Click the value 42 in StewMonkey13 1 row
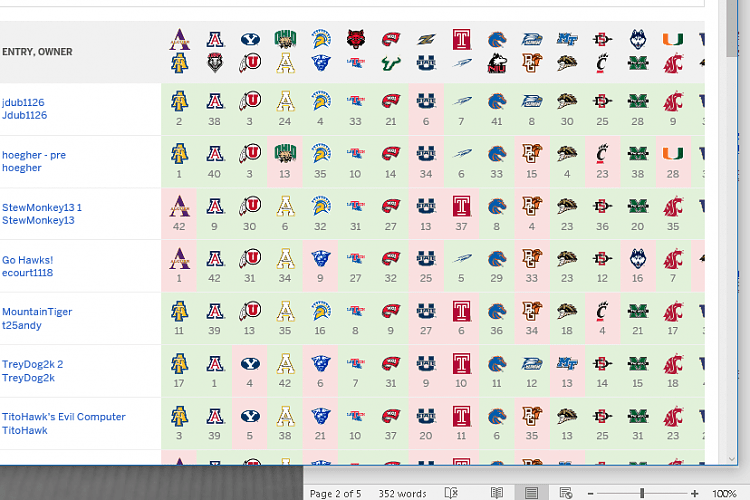This screenshot has width=750, height=500. 179,226
